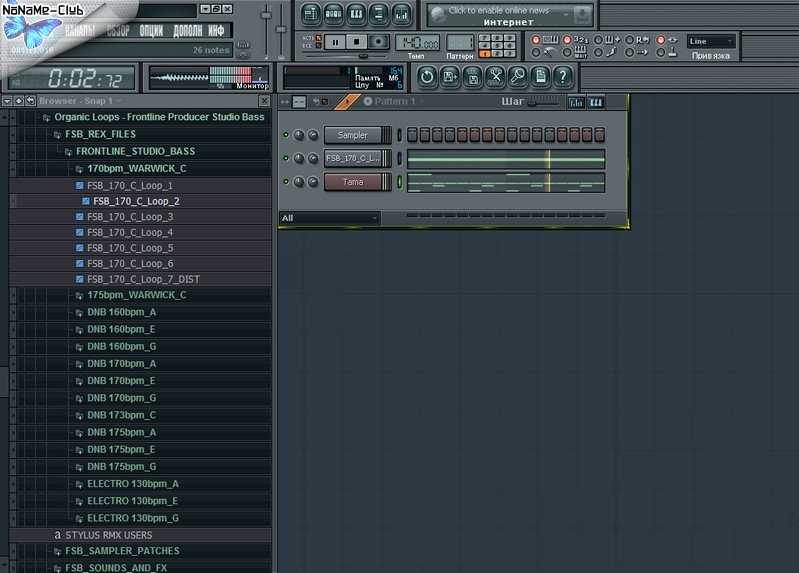The height and width of the screenshot is (573, 799).
Task: Click the Stop playback button
Action: pyautogui.click(x=357, y=42)
